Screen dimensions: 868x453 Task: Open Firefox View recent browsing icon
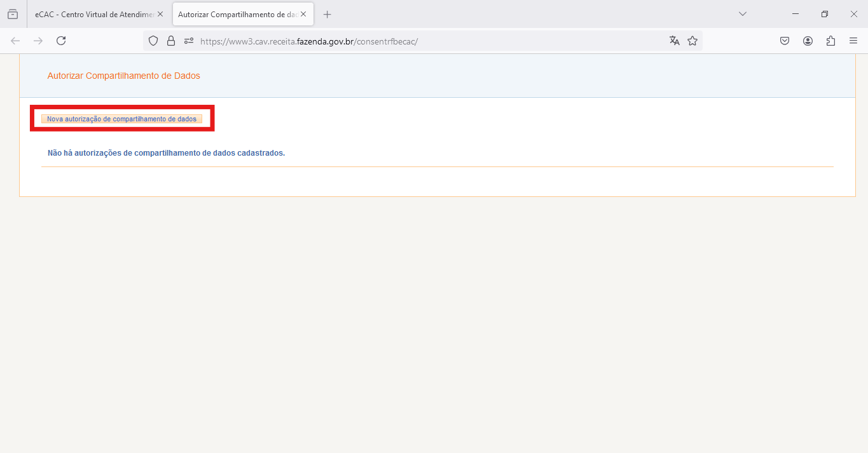click(x=13, y=14)
